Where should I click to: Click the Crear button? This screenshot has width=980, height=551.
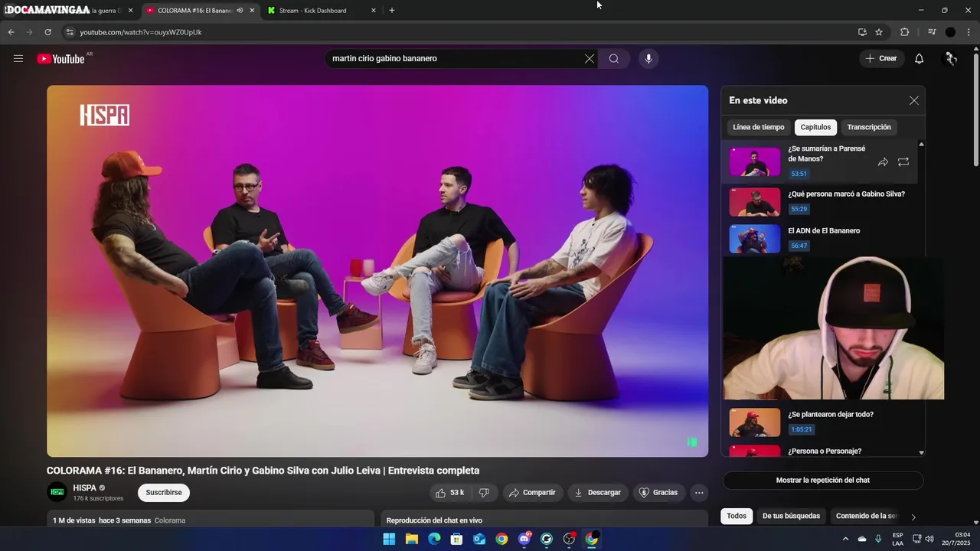(880, 59)
